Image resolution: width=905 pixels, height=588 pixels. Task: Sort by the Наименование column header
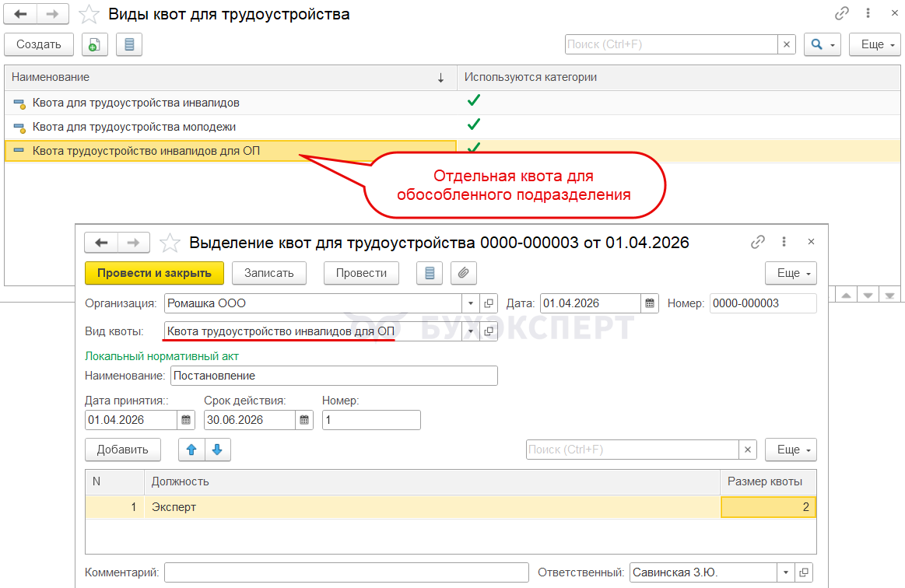[230, 77]
